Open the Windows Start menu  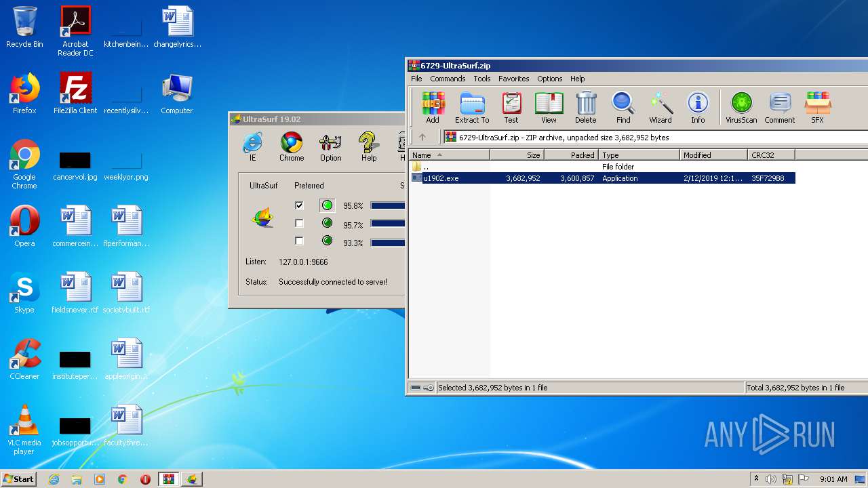point(19,479)
